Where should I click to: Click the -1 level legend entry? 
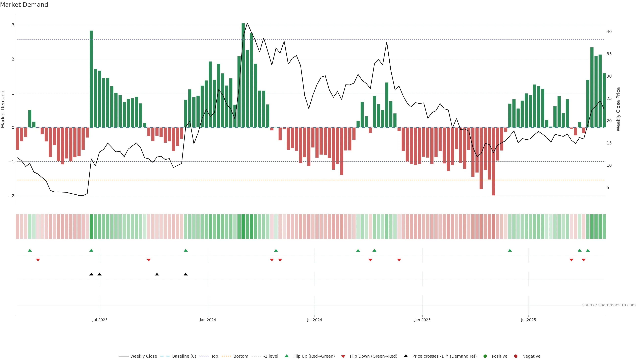pyautogui.click(x=271, y=356)
